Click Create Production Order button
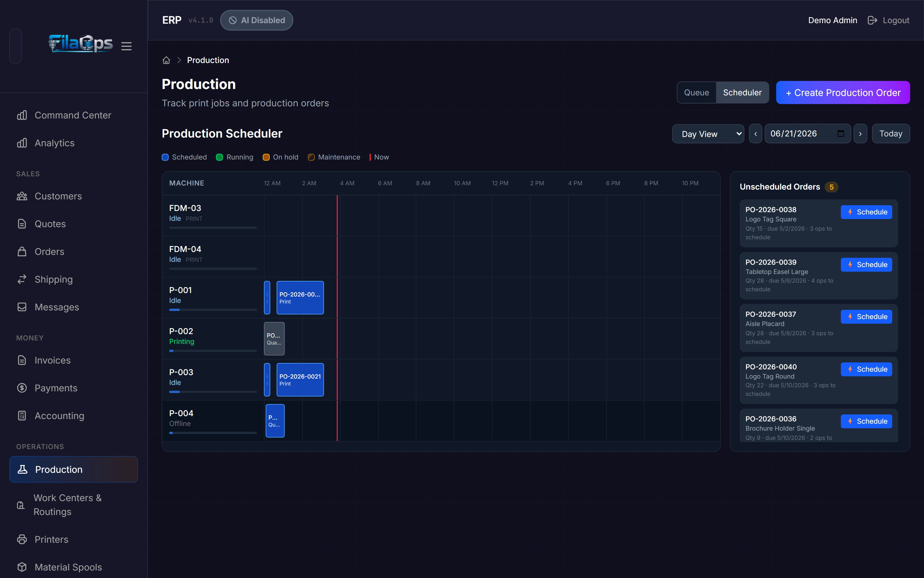This screenshot has height=578, width=924. click(x=843, y=92)
